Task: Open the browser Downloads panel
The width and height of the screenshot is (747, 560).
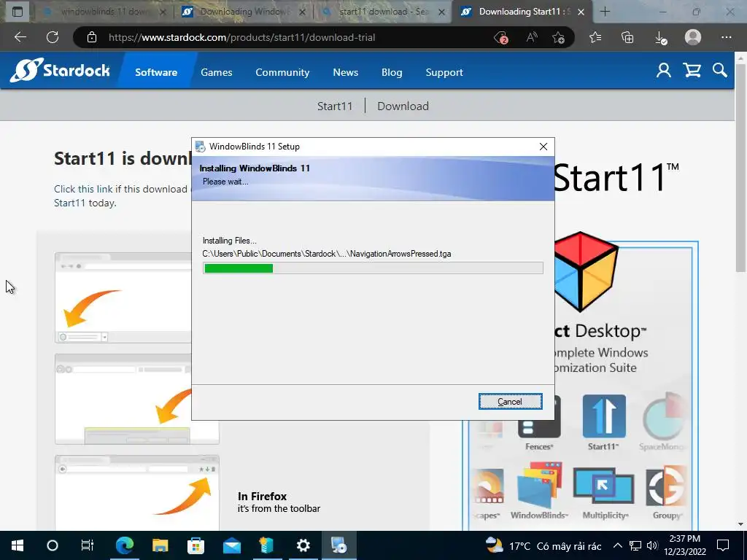Action: 660,38
